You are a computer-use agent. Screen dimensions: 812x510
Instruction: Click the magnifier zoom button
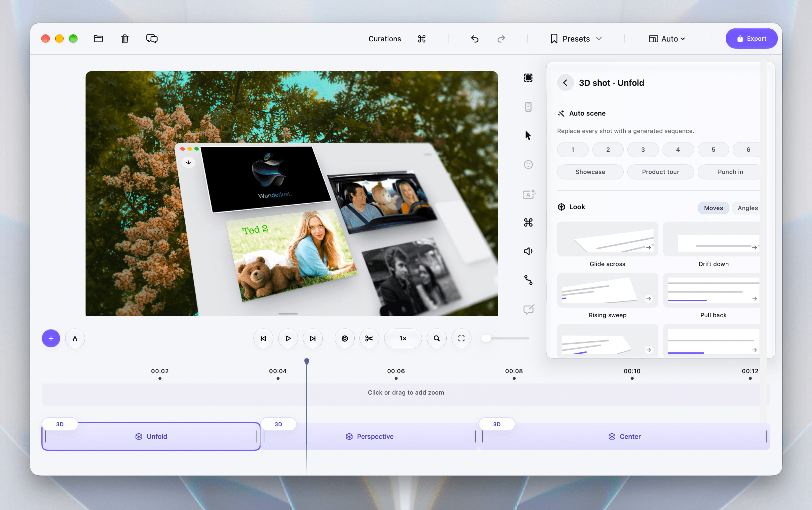(x=437, y=339)
